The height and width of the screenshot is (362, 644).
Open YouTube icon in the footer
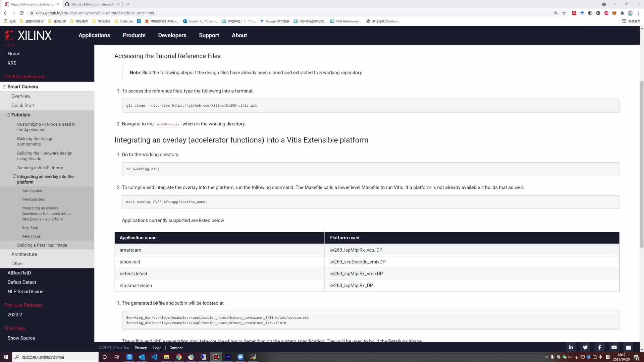pyautogui.click(x=614, y=348)
